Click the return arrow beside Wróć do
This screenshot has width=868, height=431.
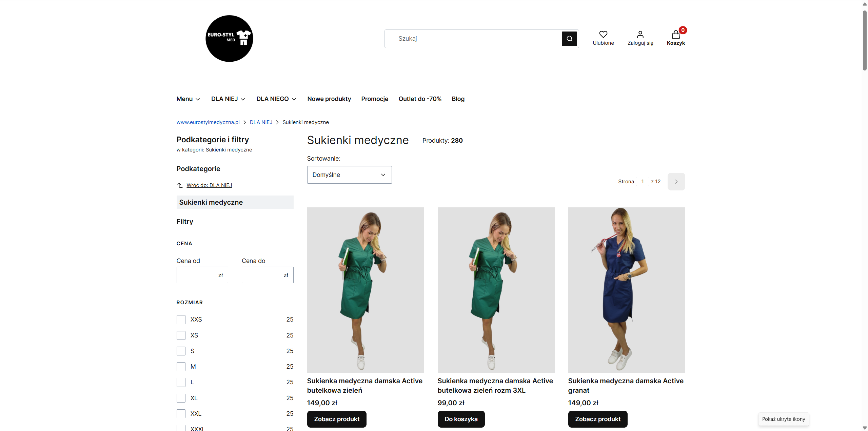pos(180,185)
